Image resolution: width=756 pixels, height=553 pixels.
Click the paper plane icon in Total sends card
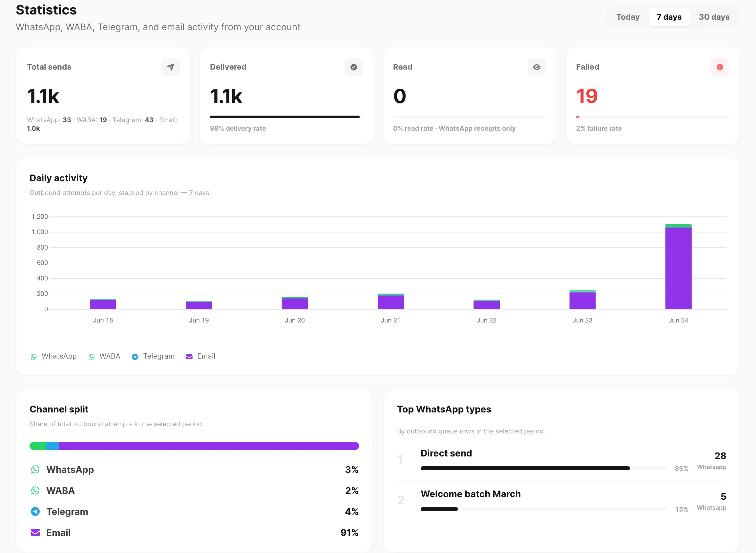pos(171,67)
